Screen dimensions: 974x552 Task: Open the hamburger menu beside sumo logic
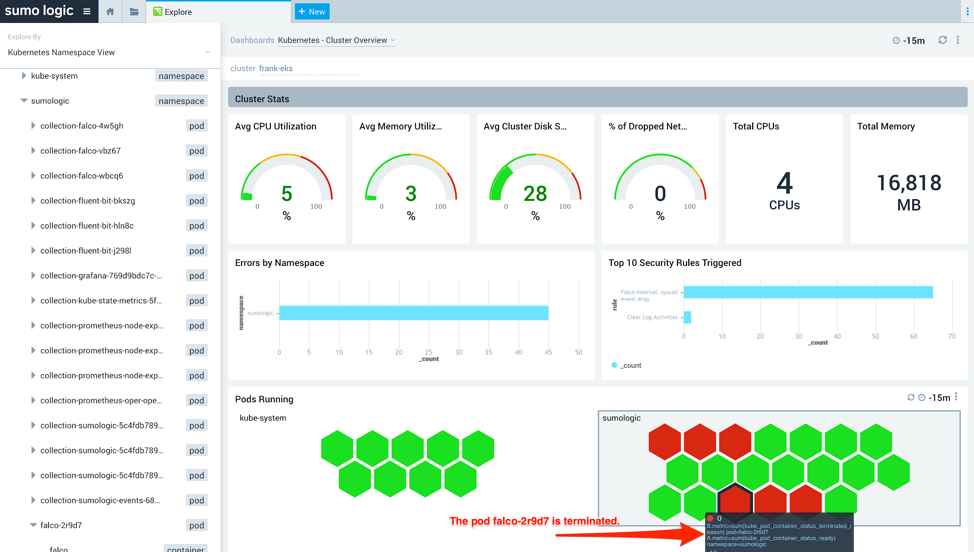[x=86, y=11]
